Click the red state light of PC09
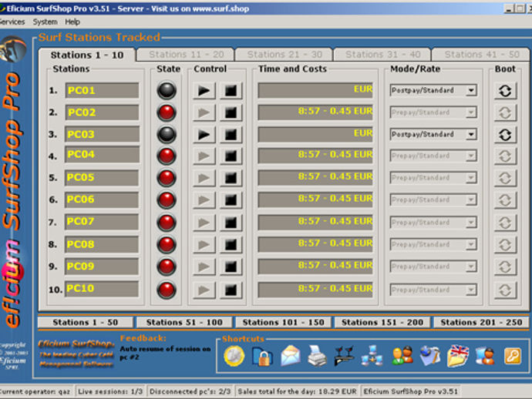The width and height of the screenshot is (532, 399). coord(167,267)
